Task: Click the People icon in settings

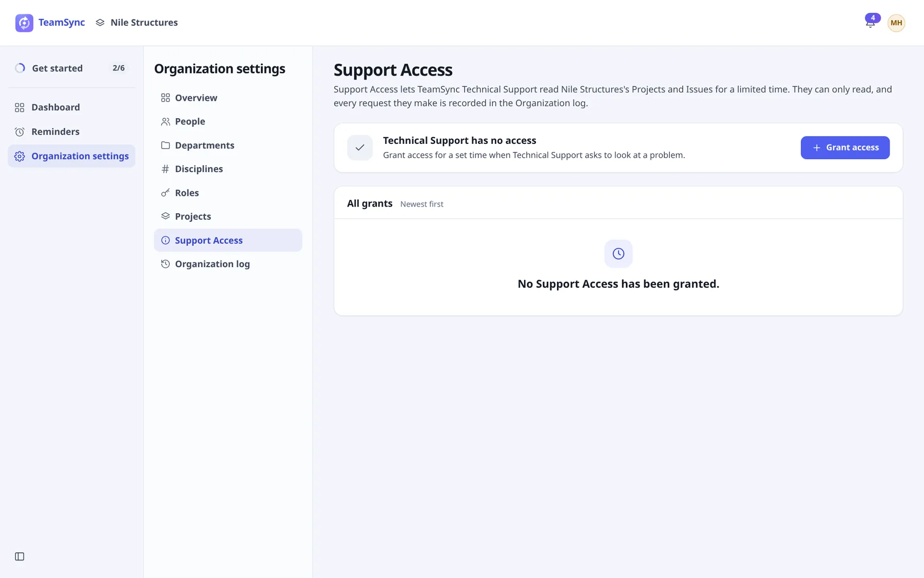Action: click(165, 122)
